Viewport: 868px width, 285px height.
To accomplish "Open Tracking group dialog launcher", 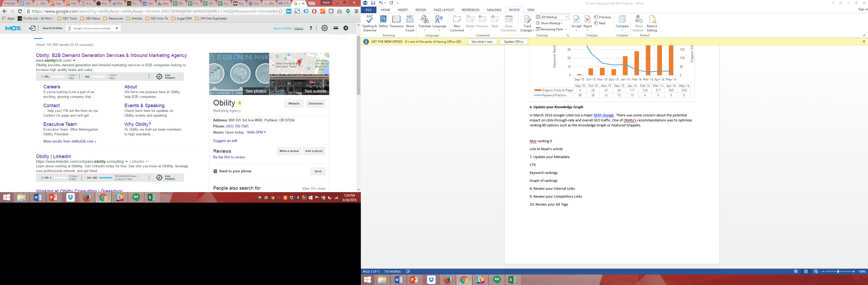I will tap(567, 35).
